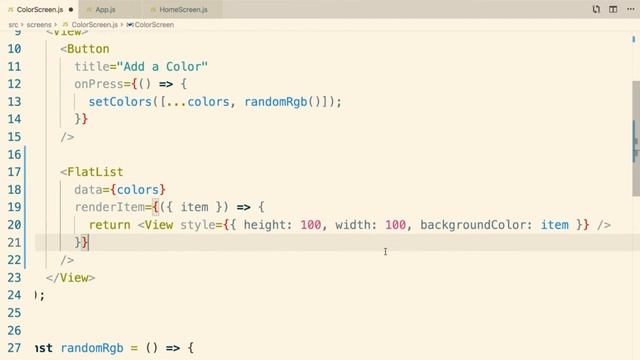
Task: Click line number 12 in the gutter
Action: point(14,84)
